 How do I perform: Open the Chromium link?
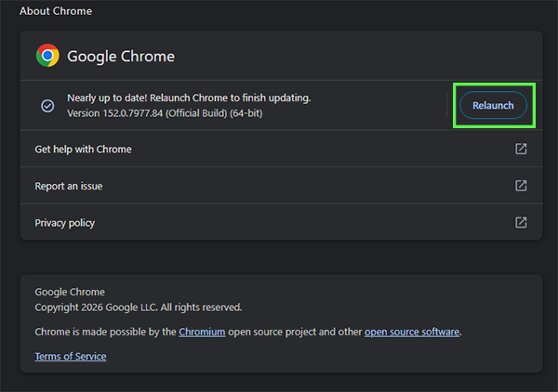pyautogui.click(x=202, y=332)
